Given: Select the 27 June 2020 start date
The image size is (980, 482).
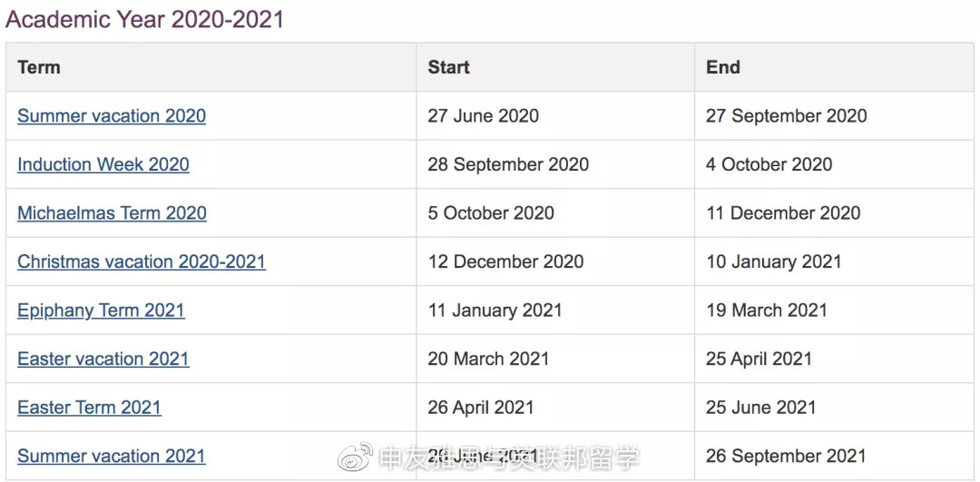Looking at the screenshot, I should tap(484, 116).
